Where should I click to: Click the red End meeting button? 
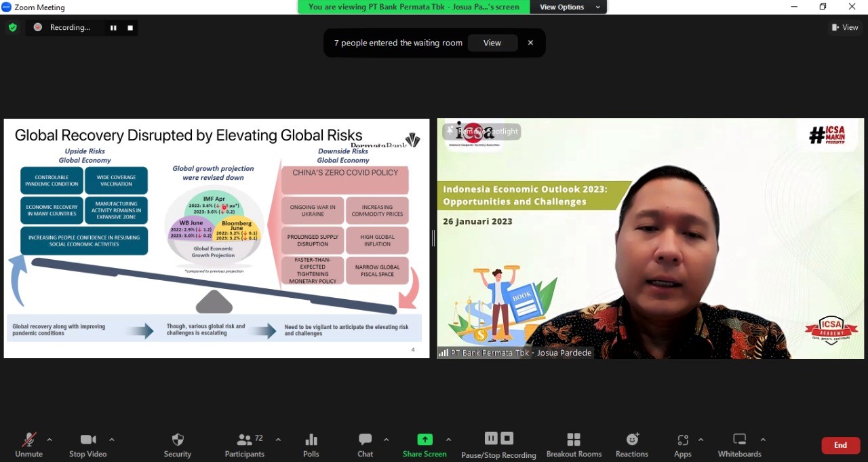pos(840,445)
